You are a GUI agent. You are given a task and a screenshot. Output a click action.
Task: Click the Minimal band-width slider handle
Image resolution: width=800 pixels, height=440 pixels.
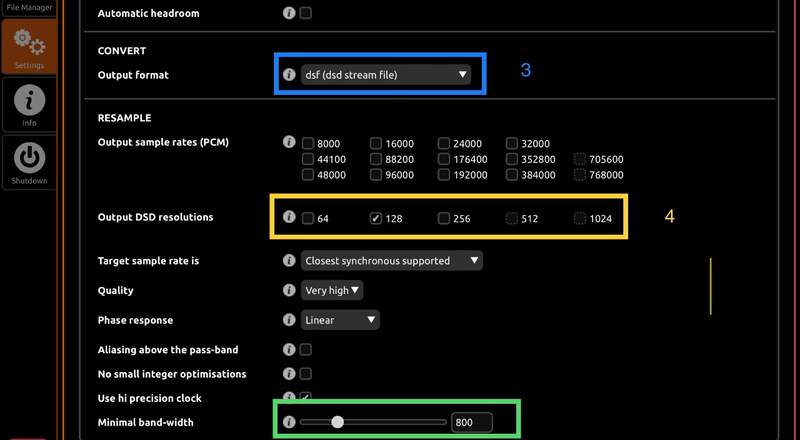click(x=337, y=422)
